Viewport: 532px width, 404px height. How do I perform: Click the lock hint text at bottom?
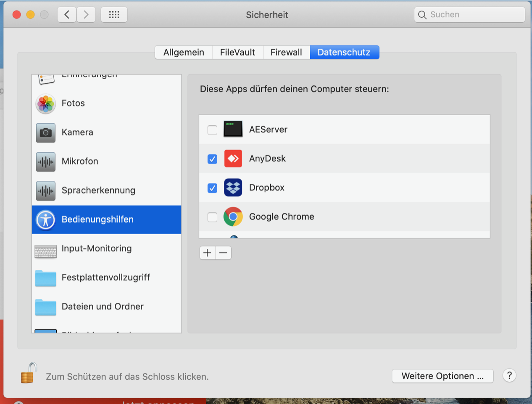127,377
